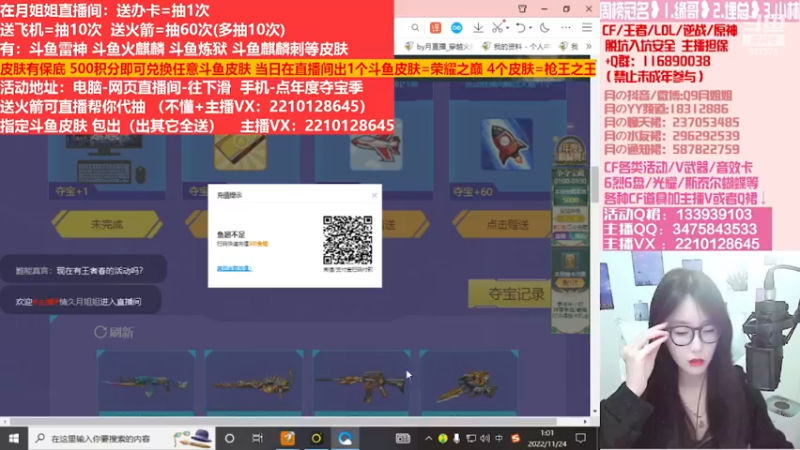The height and width of the screenshot is (450, 800).
Task: Open the Windows Start menu
Action: pyautogui.click(x=14, y=438)
